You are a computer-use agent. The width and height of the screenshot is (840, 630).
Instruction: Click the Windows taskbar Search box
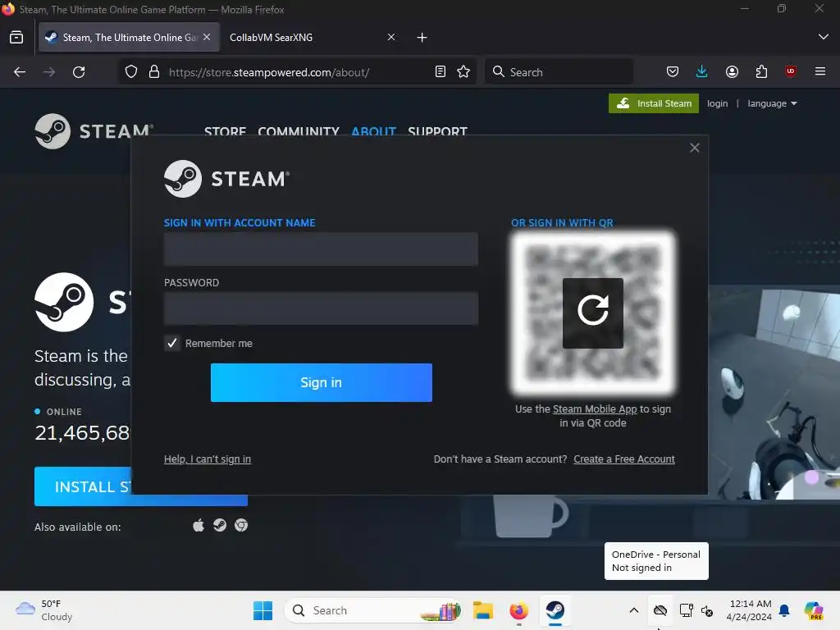[373, 610]
